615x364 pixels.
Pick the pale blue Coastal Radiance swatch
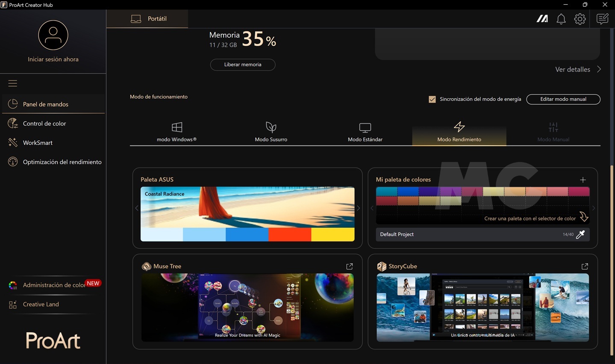[x=162, y=235]
